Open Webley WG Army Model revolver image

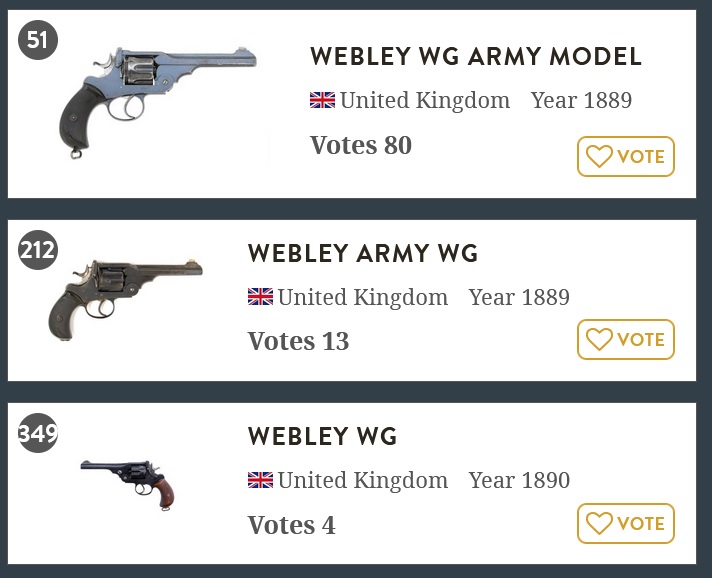[156, 98]
